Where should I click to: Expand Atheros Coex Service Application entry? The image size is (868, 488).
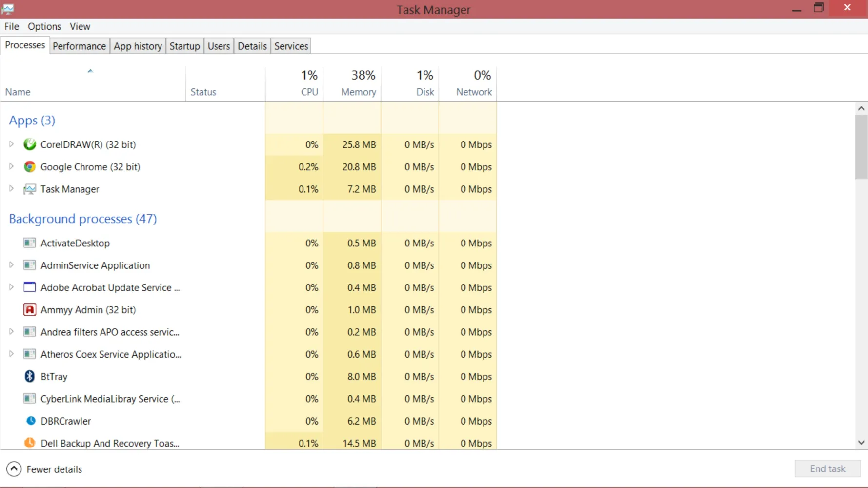coord(11,354)
